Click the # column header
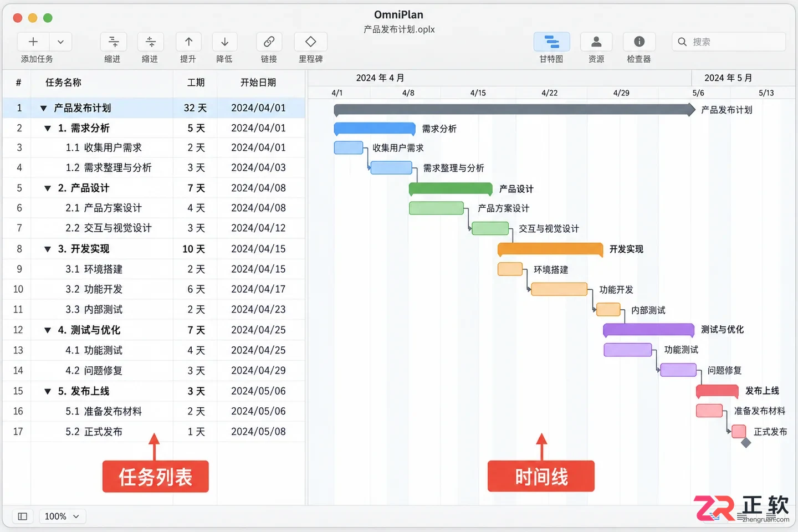Screen dimensions: 798x532 point(18,83)
